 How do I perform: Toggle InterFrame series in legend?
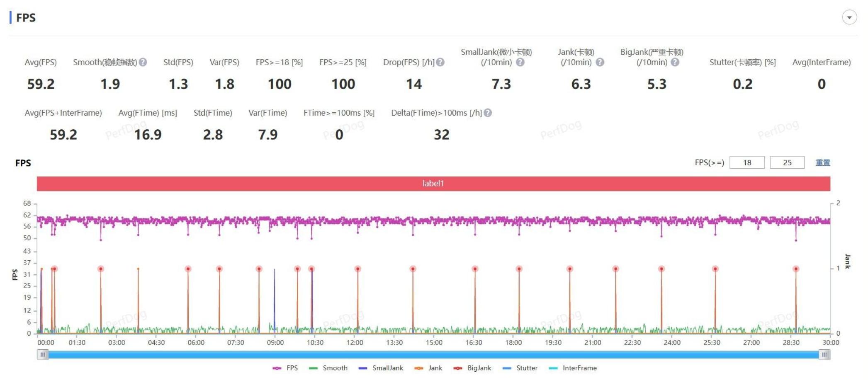pyautogui.click(x=573, y=368)
